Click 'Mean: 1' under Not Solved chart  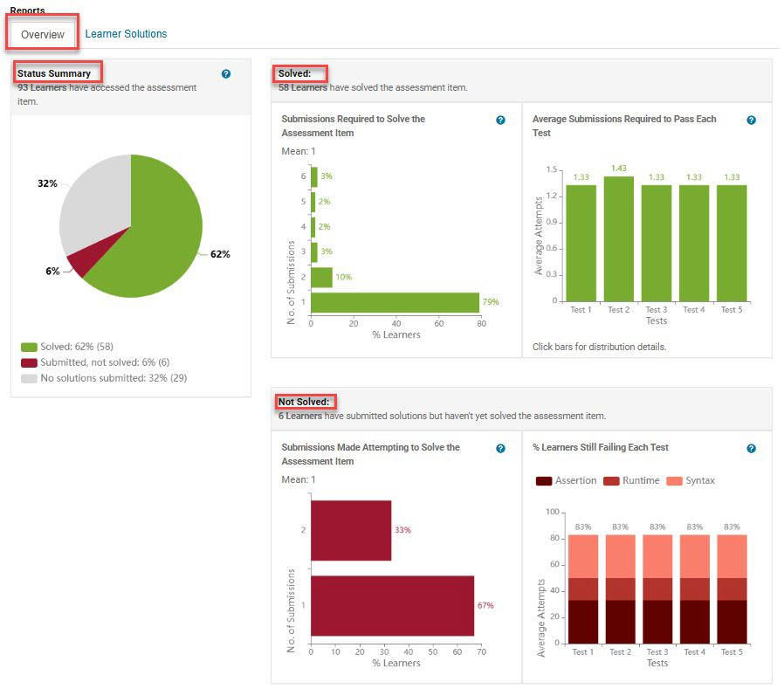click(299, 480)
